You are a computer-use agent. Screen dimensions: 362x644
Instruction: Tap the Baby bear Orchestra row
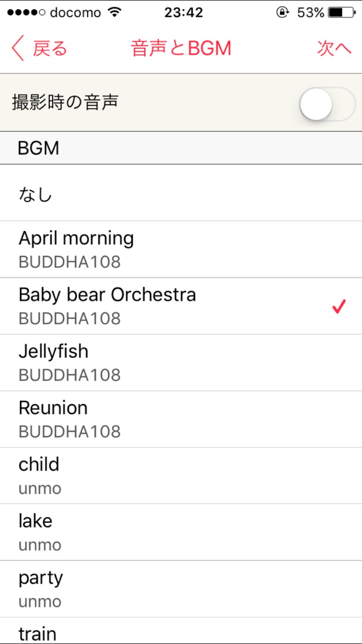tap(161, 306)
